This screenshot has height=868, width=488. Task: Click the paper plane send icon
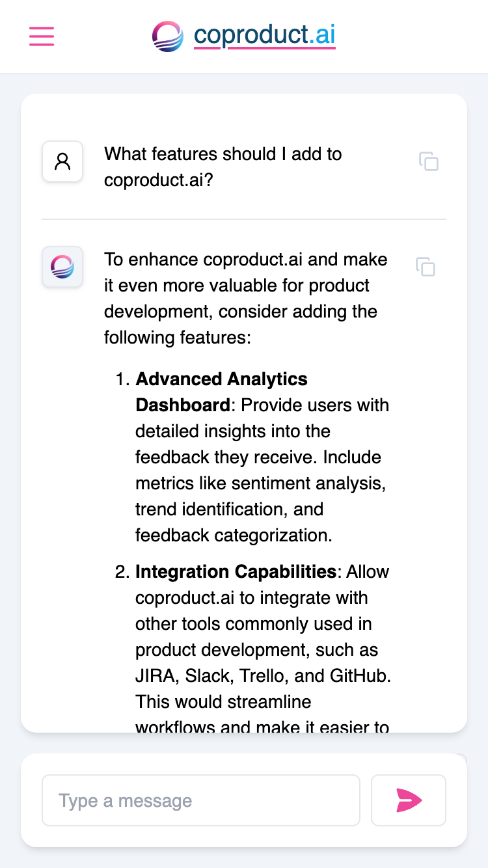click(x=409, y=800)
